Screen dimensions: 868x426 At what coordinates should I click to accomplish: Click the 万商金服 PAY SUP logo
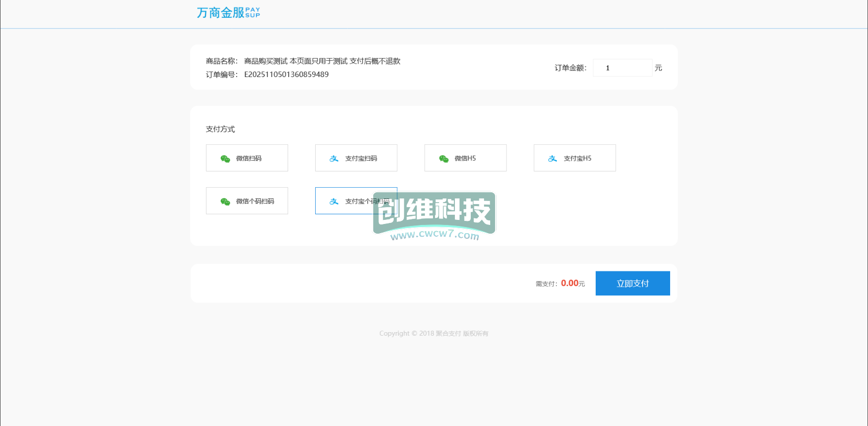click(228, 13)
